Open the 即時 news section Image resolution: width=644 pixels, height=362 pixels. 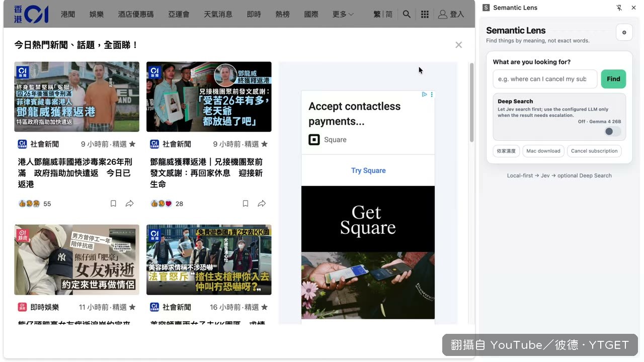point(254,14)
